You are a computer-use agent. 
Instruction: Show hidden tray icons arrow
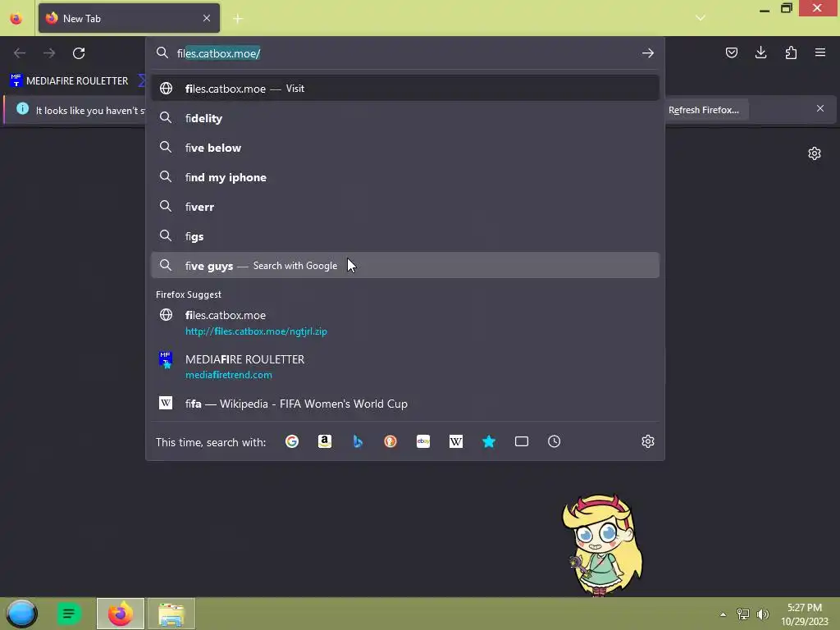pyautogui.click(x=724, y=614)
